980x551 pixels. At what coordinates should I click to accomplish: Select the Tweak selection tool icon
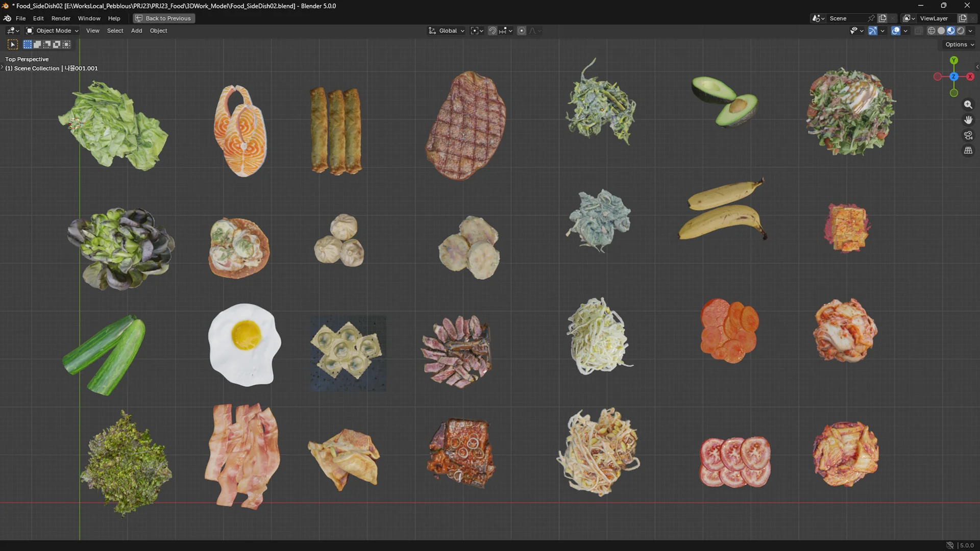point(13,44)
